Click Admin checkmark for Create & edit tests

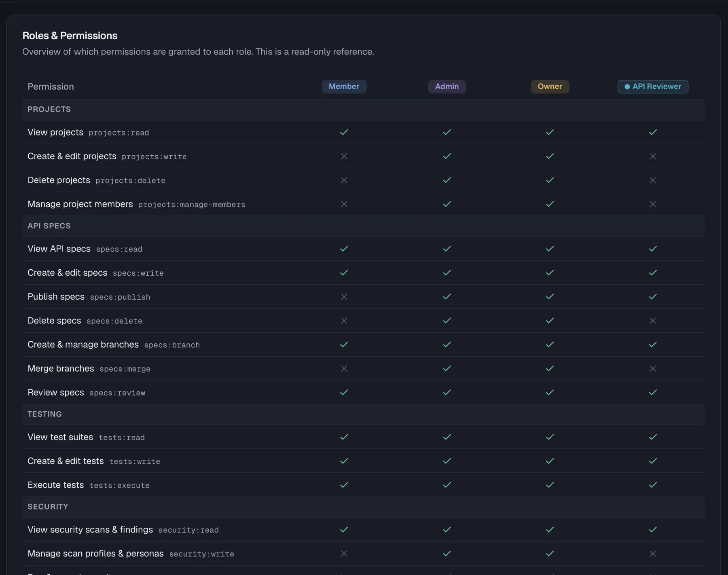click(x=447, y=461)
